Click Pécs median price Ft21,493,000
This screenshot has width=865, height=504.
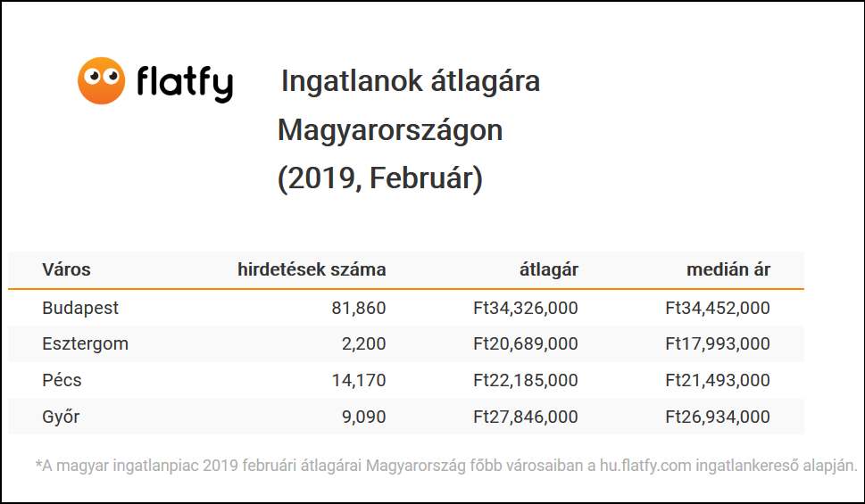point(718,380)
